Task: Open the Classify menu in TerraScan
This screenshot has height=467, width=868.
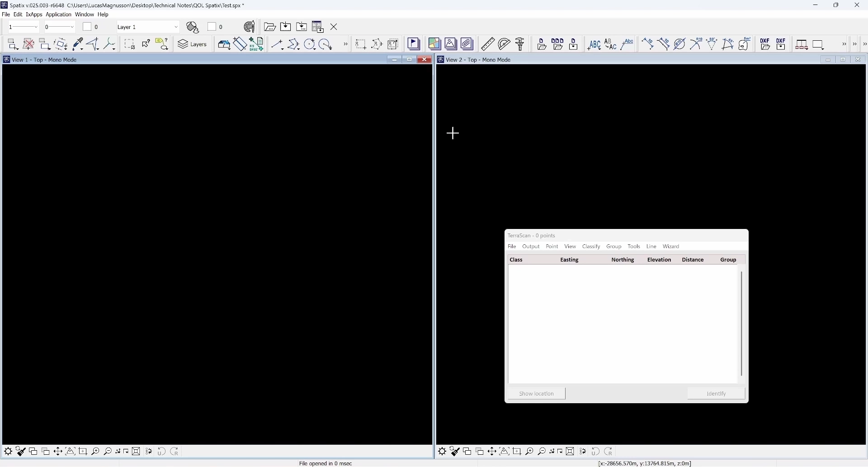Action: click(x=591, y=247)
